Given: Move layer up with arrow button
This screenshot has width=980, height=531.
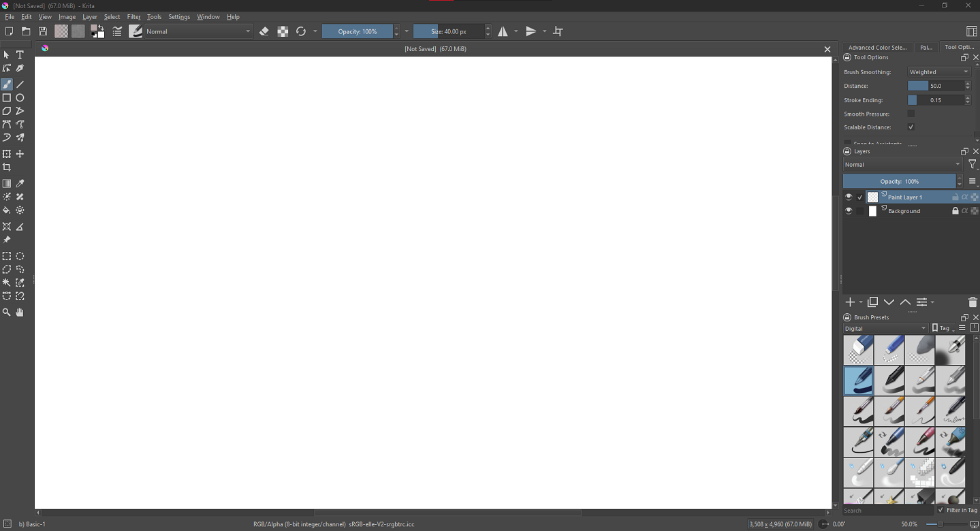Looking at the screenshot, I should pyautogui.click(x=905, y=302).
